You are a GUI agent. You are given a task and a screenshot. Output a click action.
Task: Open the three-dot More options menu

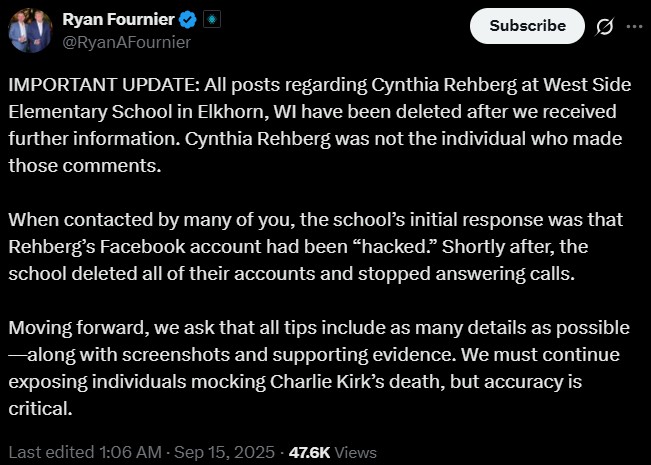point(633,26)
